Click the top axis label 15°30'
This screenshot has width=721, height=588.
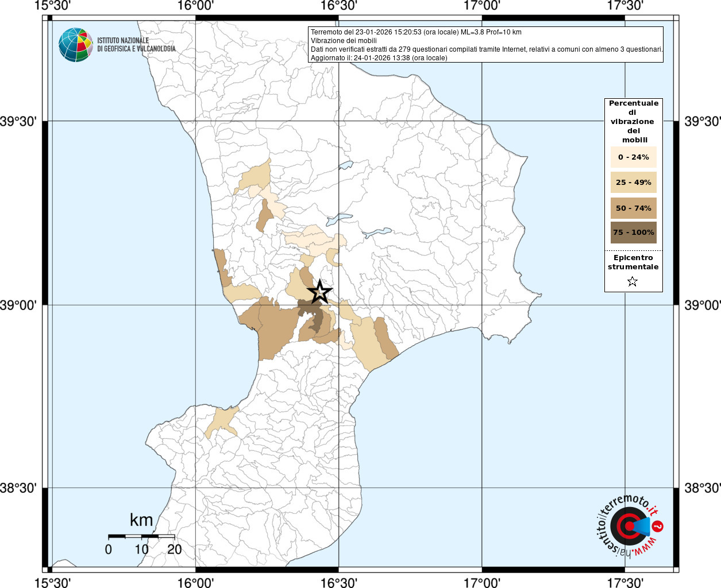pyautogui.click(x=52, y=6)
